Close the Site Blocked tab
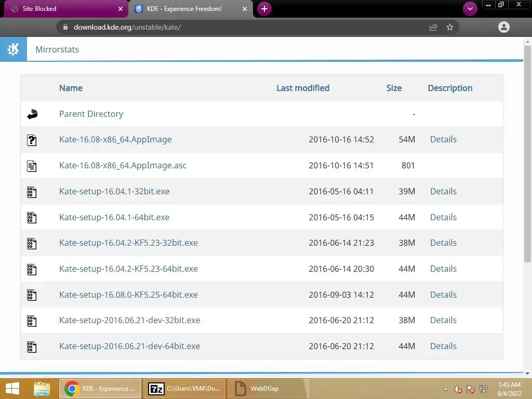 click(x=121, y=9)
